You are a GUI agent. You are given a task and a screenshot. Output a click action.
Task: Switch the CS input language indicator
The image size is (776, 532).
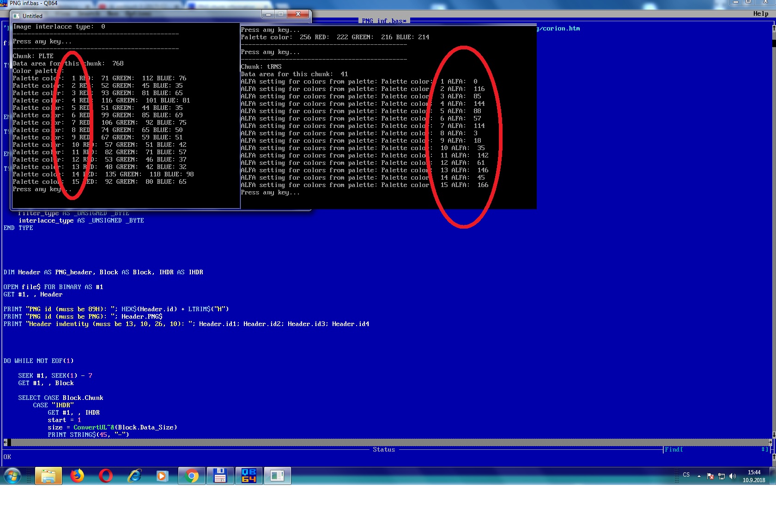click(x=686, y=475)
